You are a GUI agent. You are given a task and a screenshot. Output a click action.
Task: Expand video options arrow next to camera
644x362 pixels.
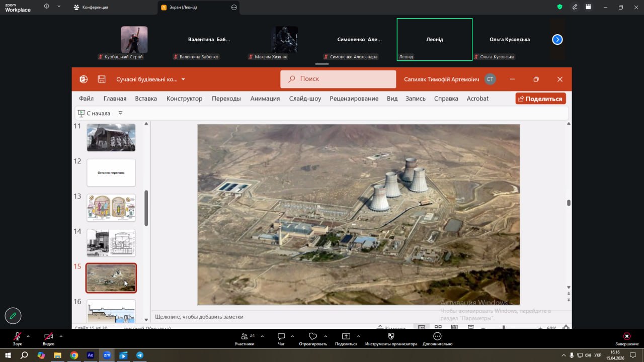61,336
